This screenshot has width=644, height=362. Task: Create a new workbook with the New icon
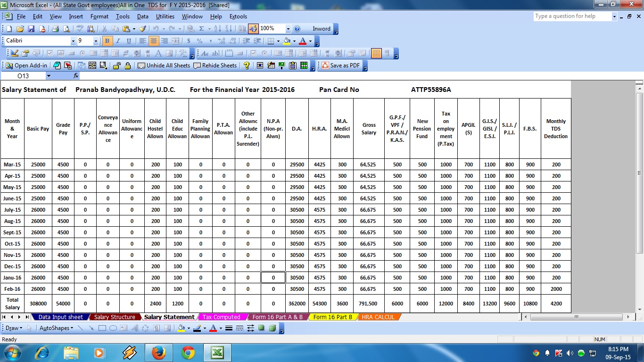[9, 29]
